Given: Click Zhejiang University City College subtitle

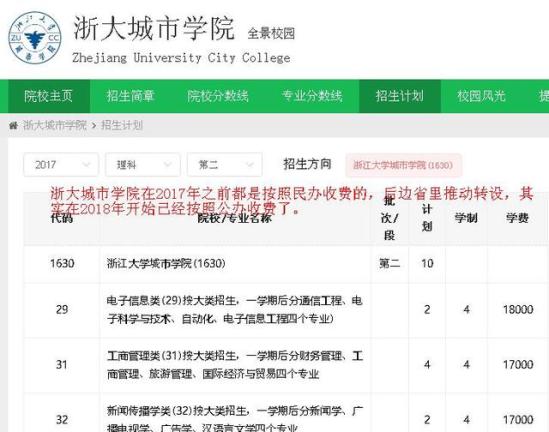Looking at the screenshot, I should pyautogui.click(x=181, y=58).
